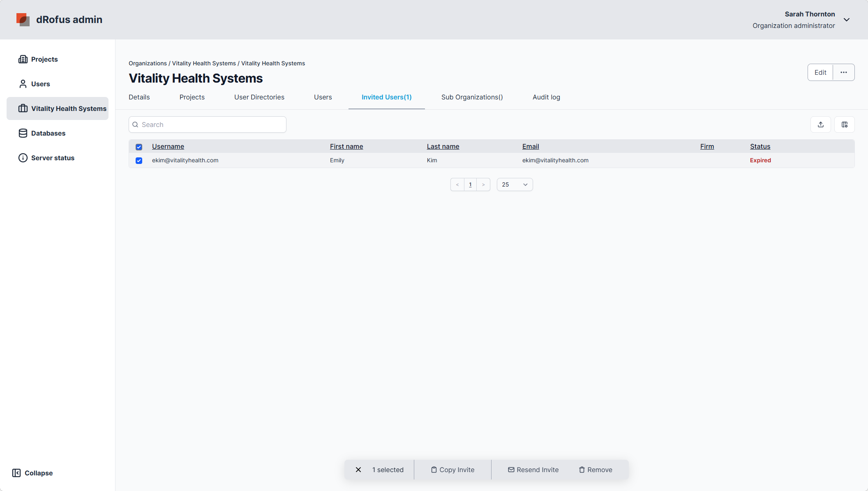Select page 1 in pagination
This screenshot has width=868, height=491.
[470, 184]
